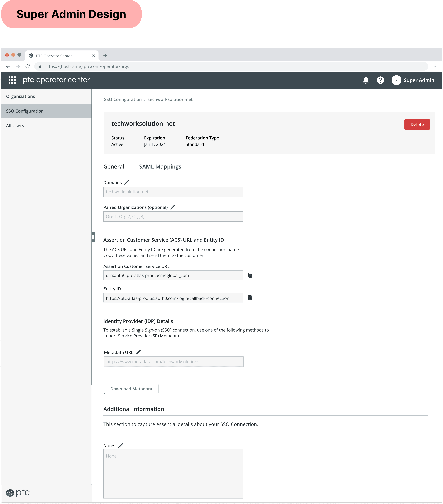
Task: Click the Download Metadata button
Action: coord(131,389)
